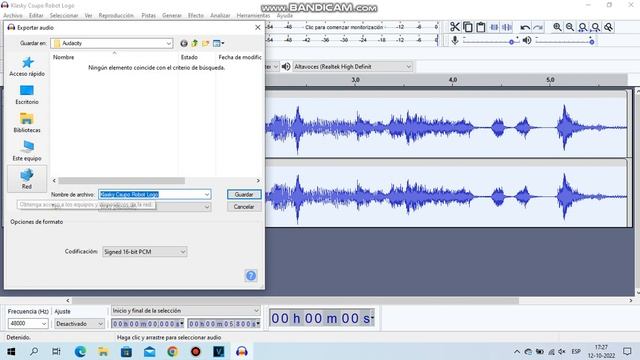
Task: Click the selection end time field
Action: [x=224, y=324]
